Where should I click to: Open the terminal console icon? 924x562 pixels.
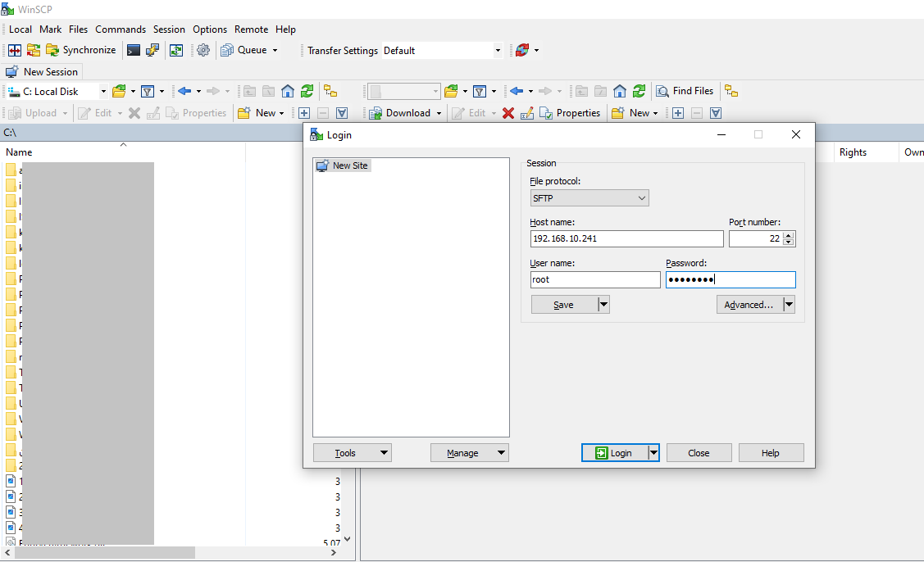tap(133, 50)
